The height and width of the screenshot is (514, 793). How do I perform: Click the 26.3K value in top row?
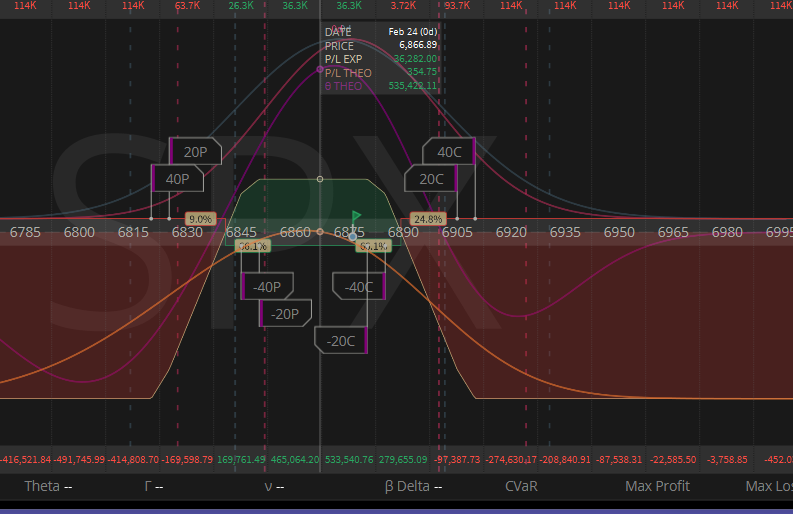241,6
